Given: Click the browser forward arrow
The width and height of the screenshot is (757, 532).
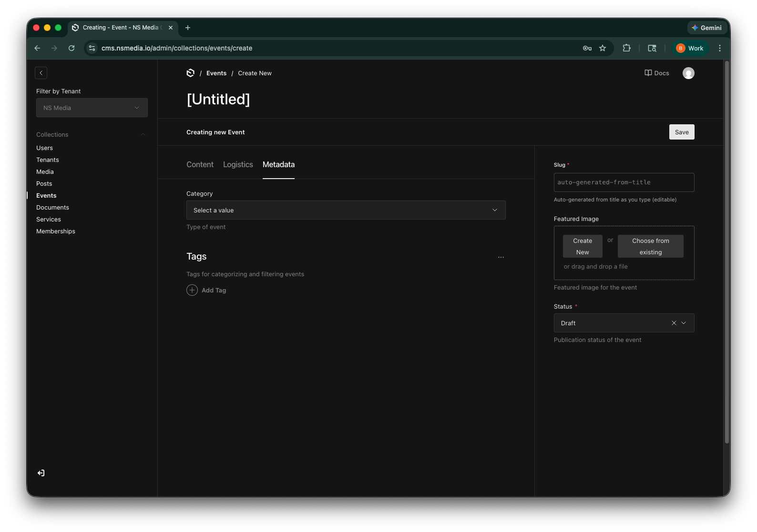Looking at the screenshot, I should pyautogui.click(x=54, y=48).
